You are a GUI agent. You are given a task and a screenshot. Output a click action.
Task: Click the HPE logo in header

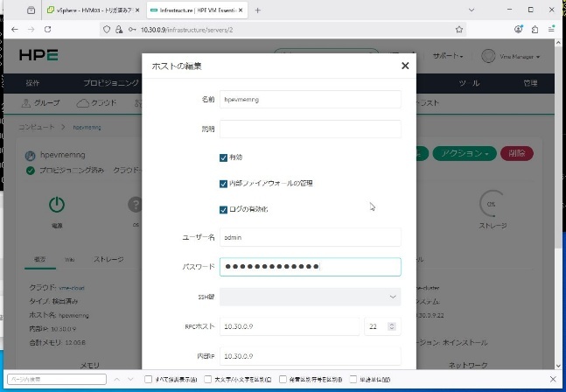[39, 56]
